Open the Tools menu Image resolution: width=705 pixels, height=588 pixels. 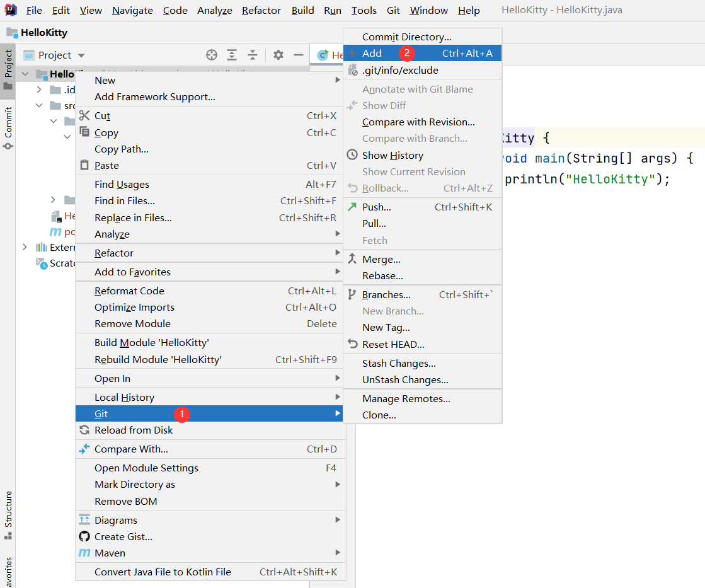364,10
